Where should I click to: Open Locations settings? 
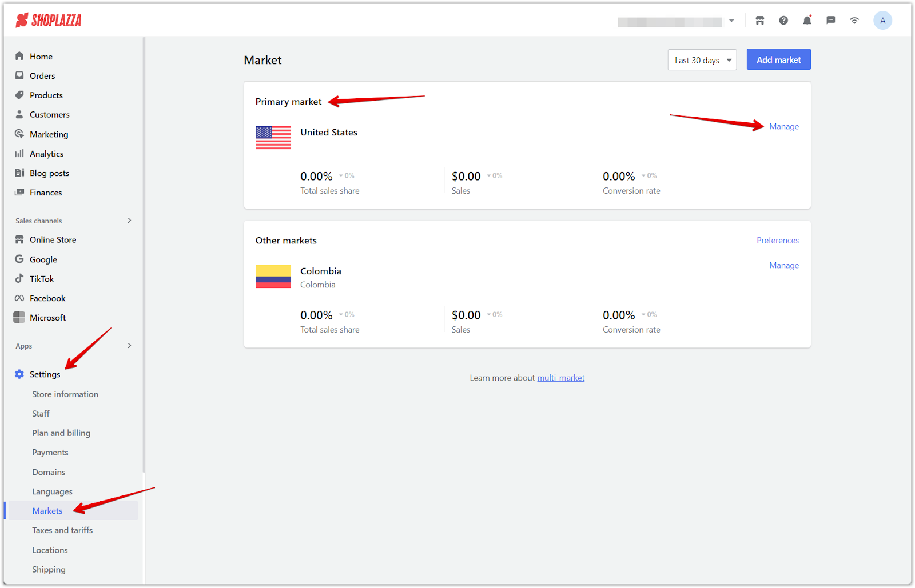click(x=50, y=550)
